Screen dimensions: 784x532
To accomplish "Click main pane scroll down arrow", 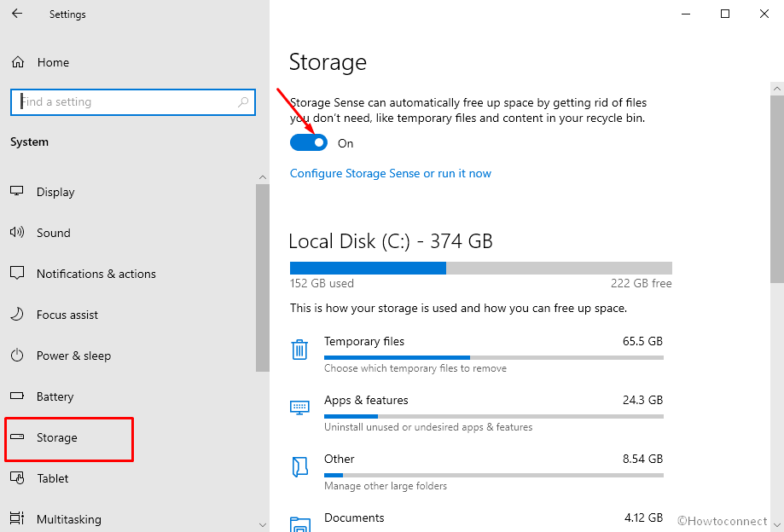I will point(777,525).
